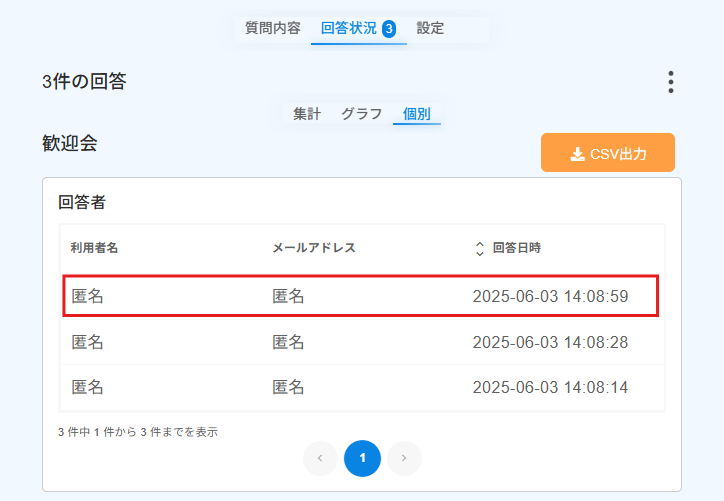Click the blue badge showing 3
724x501 pixels.
pos(389,29)
